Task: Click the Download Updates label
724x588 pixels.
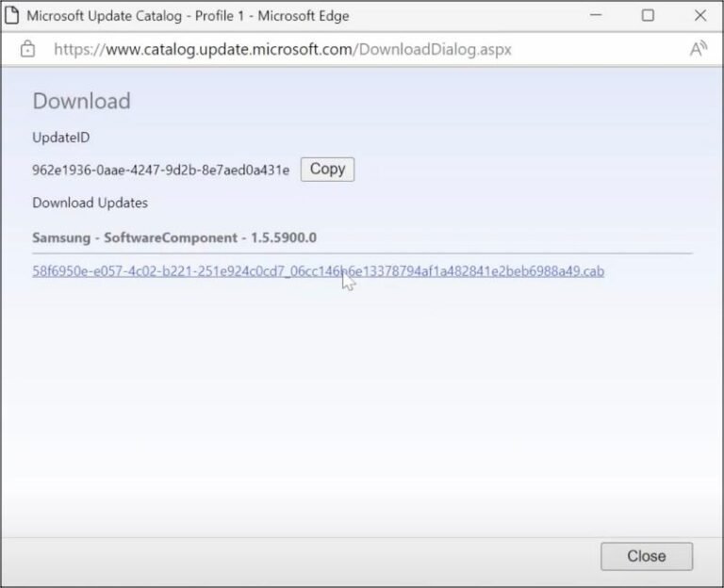Action: click(x=90, y=203)
